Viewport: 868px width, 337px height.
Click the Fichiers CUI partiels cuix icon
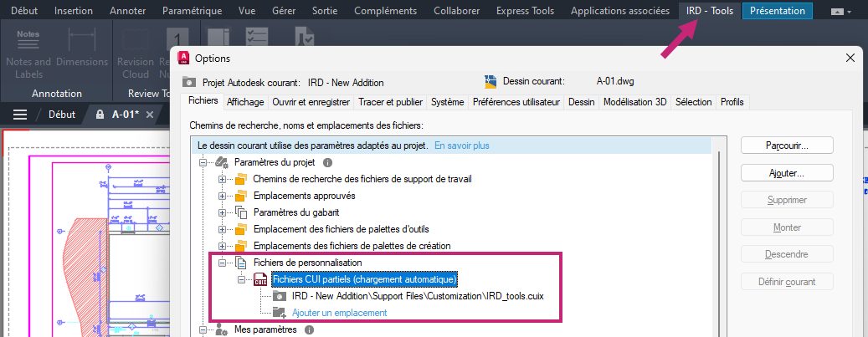coord(260,278)
